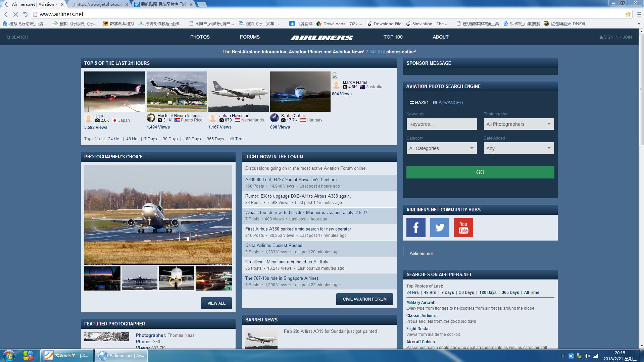Open the crashed aircraft in field thumbnail
644x362 pixels.
click(300, 92)
